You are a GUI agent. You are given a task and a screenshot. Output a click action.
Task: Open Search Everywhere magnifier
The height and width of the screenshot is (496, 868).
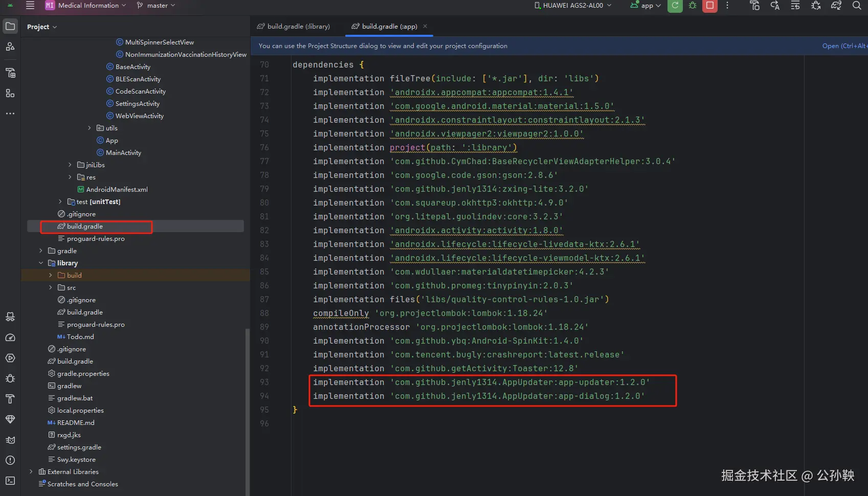(x=857, y=6)
